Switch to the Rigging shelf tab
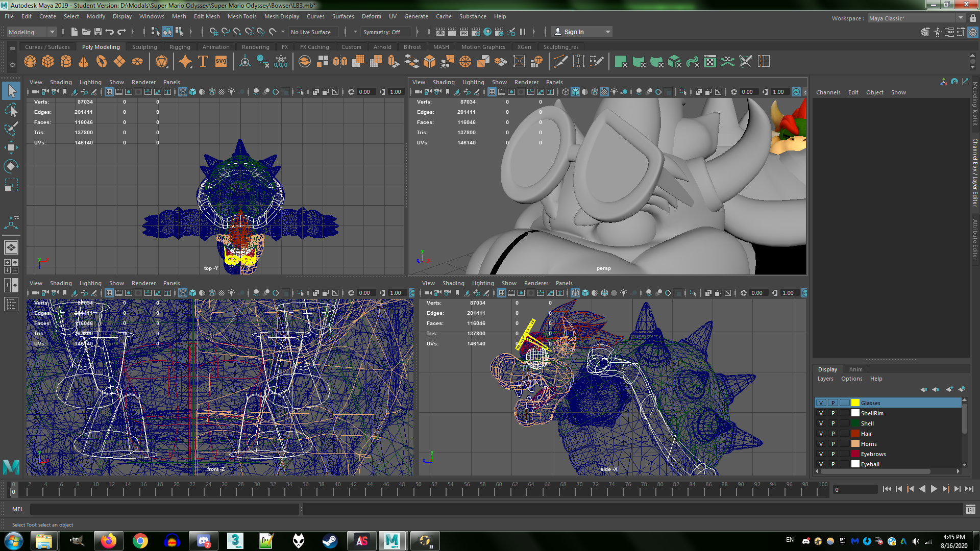The height and width of the screenshot is (551, 980). pyautogui.click(x=180, y=47)
